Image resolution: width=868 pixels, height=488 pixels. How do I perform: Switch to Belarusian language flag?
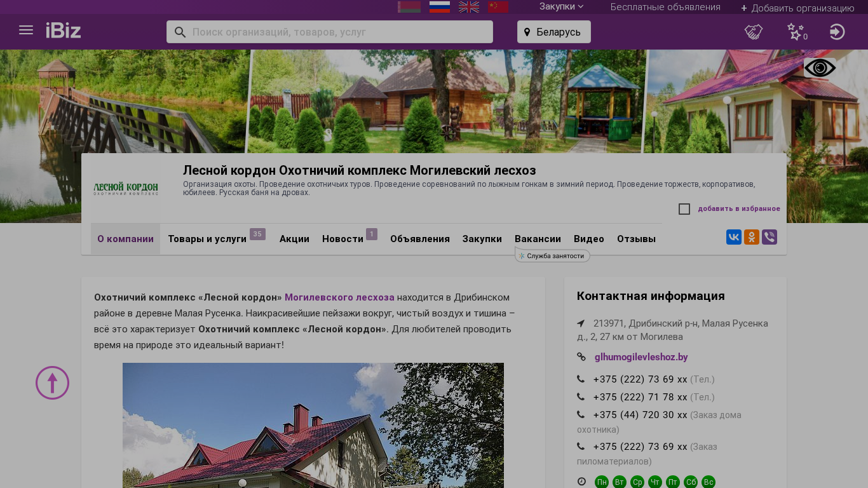coord(409,7)
